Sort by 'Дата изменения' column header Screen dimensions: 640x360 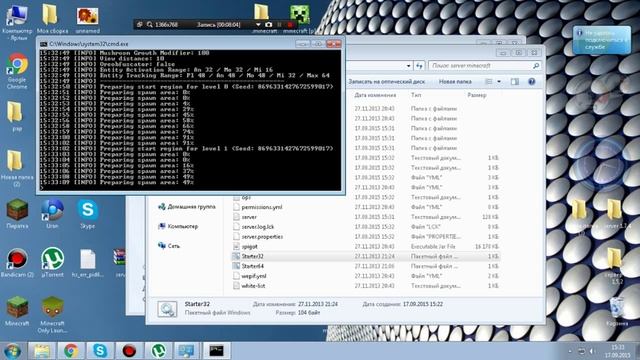[375, 95]
